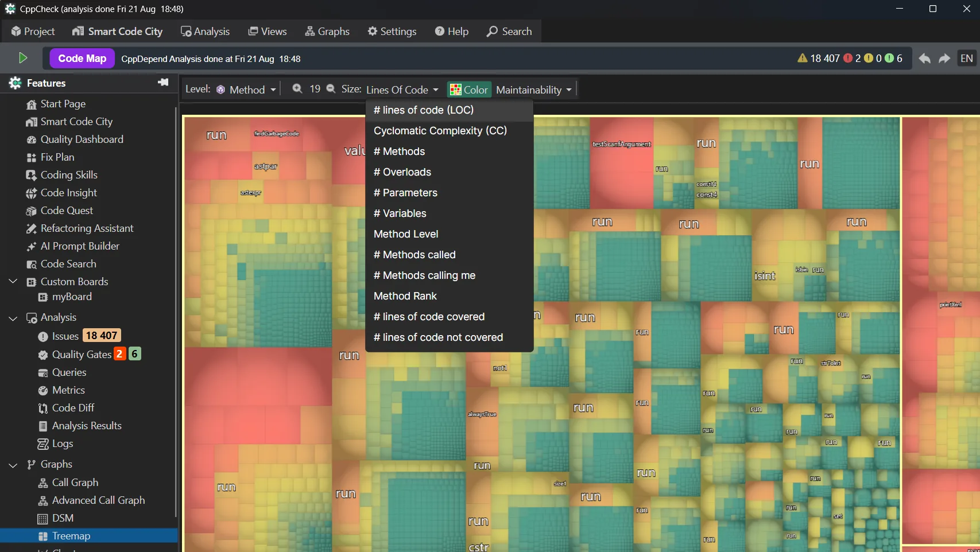Choose 'Method Level' from the list
The height and width of the screenshot is (552, 980).
[x=450, y=234]
